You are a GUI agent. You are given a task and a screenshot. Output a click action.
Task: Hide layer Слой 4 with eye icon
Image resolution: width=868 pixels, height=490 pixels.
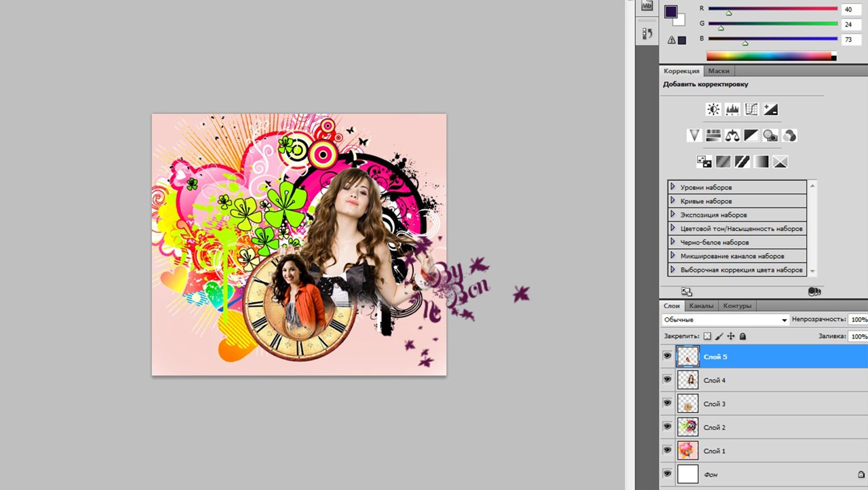[667, 380]
